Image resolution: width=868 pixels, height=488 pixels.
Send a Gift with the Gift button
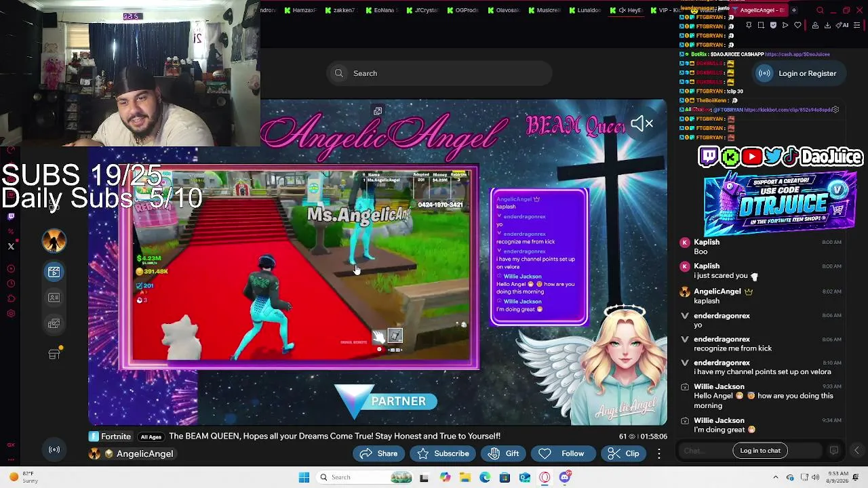[x=502, y=453]
